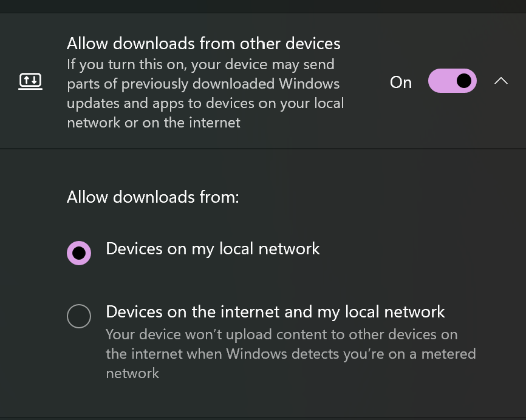Viewport: 526px width, 420px height.
Task: Click "Devices on the internet and my local network" text
Action: pos(275,312)
